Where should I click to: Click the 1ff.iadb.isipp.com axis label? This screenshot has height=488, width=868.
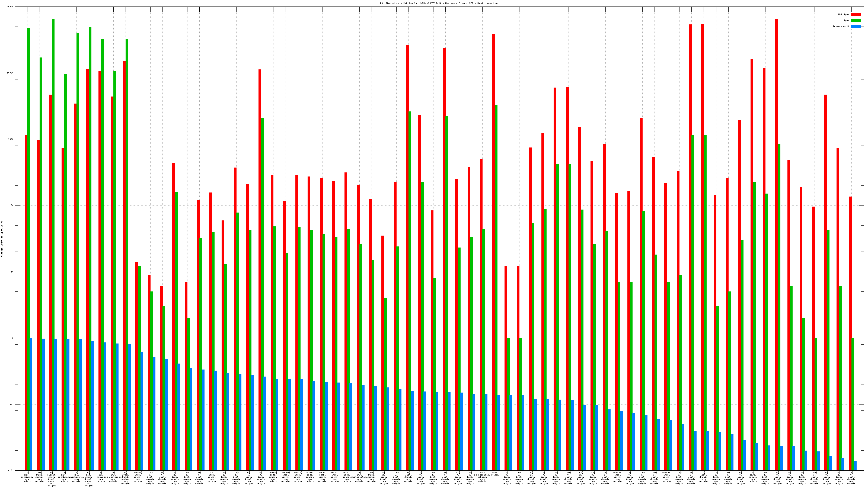point(212,477)
